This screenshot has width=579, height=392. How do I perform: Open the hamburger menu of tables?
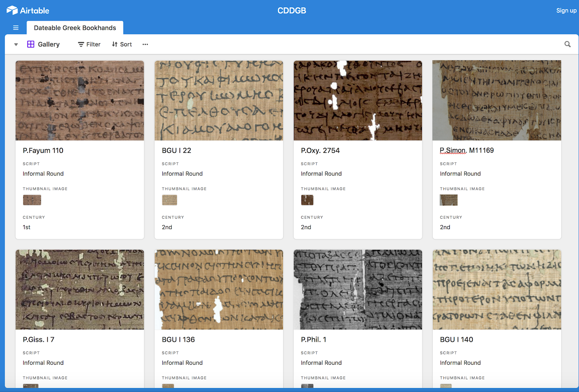16,28
